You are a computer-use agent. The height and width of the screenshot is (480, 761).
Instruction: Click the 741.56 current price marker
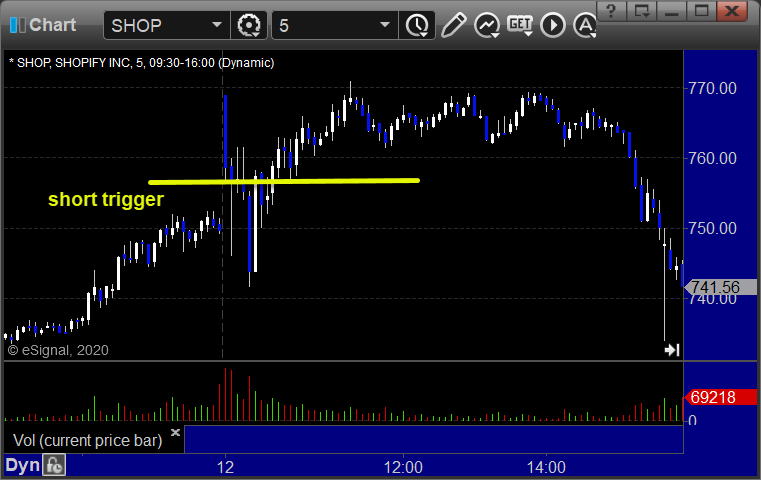pyautogui.click(x=720, y=287)
